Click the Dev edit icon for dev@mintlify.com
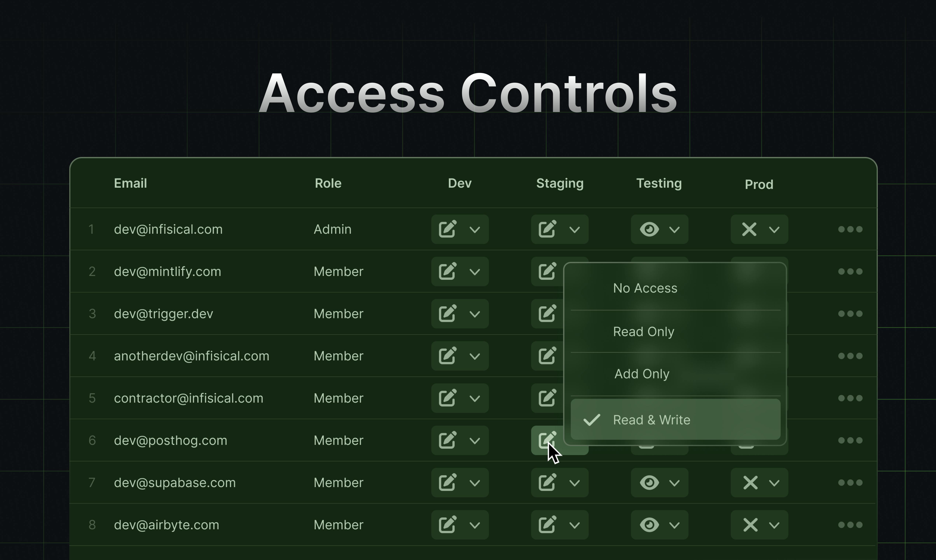The height and width of the screenshot is (560, 936). [448, 271]
